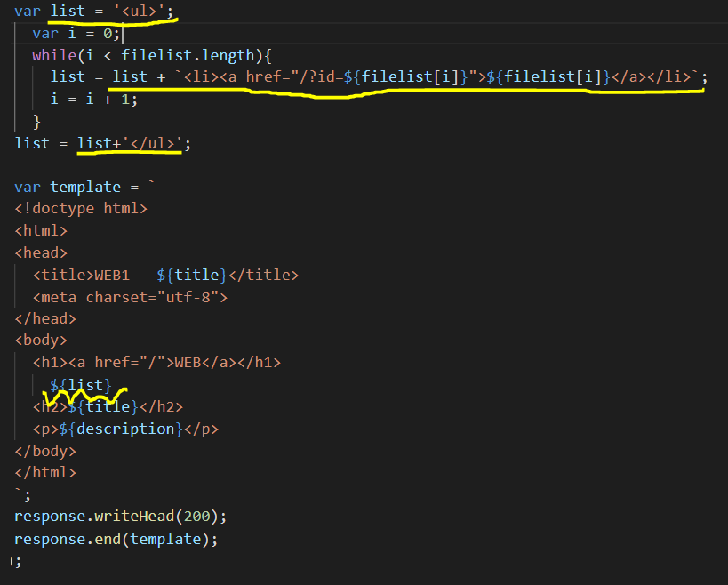
Task: Click the closing "</body>" tag line
Action: point(45,452)
